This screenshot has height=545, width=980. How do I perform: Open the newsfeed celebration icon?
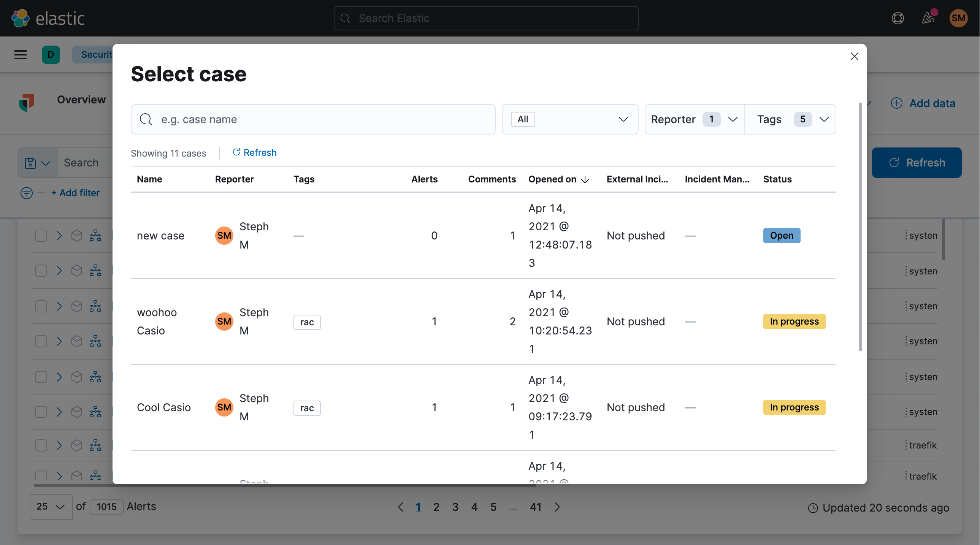pyautogui.click(x=928, y=18)
